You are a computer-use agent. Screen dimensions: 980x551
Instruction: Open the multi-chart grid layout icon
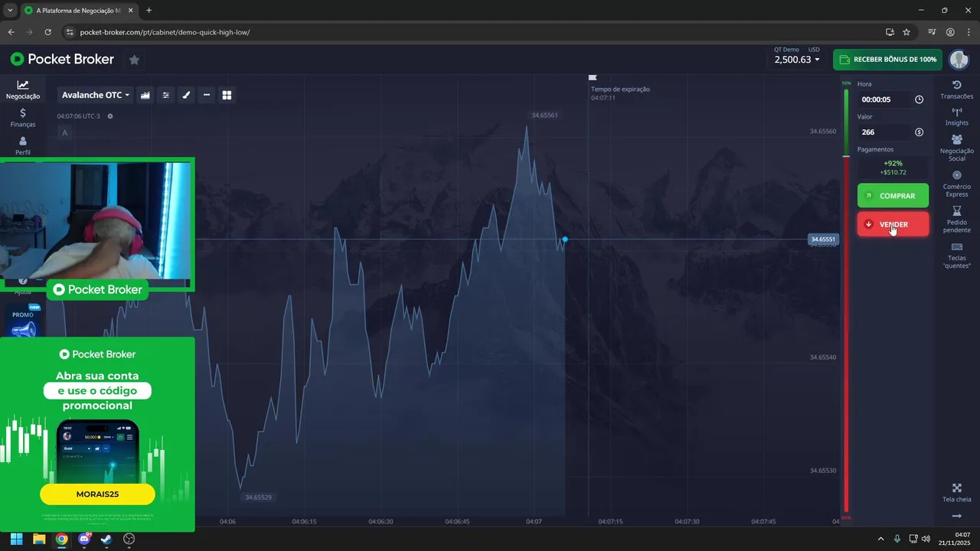(x=227, y=95)
